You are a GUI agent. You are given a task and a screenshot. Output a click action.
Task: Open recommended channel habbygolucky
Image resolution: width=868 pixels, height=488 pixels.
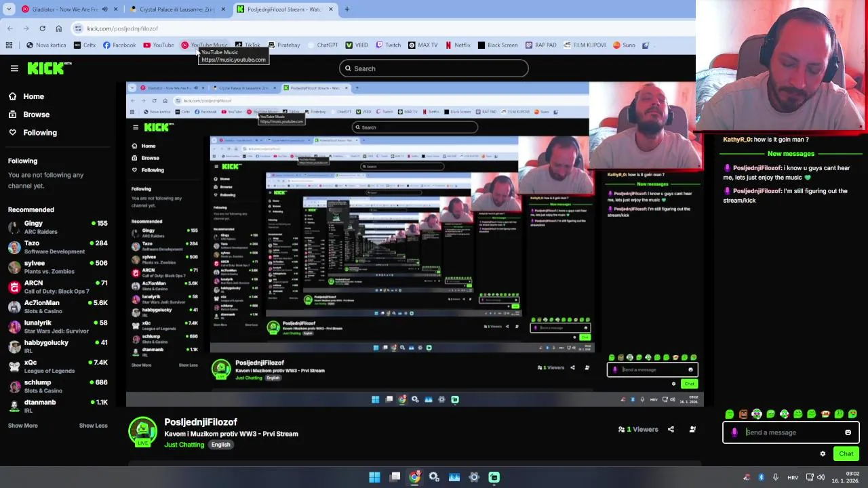[58, 346]
